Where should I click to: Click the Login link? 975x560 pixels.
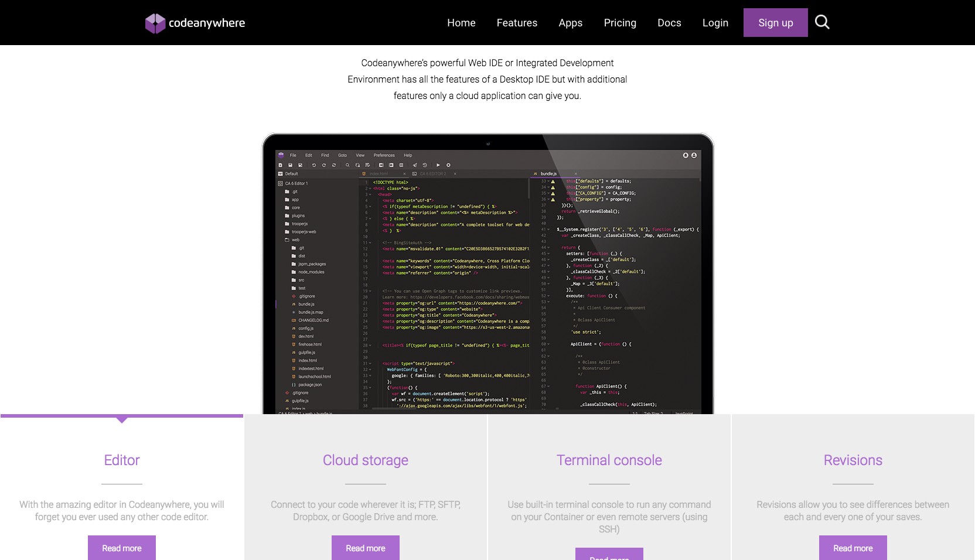(x=715, y=23)
